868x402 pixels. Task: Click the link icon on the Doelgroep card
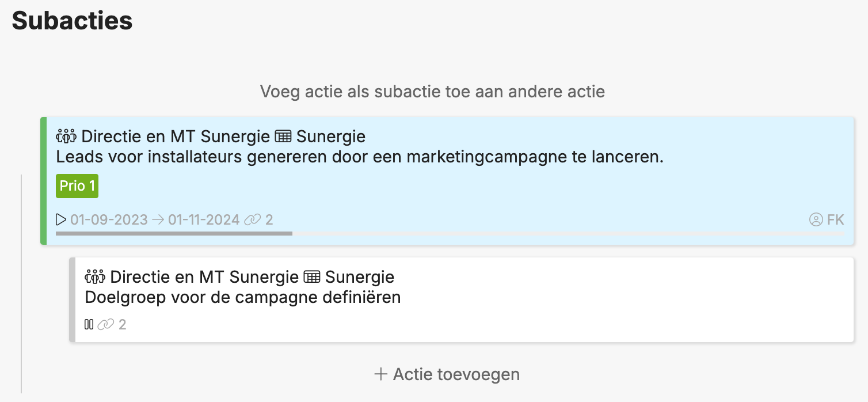106,324
